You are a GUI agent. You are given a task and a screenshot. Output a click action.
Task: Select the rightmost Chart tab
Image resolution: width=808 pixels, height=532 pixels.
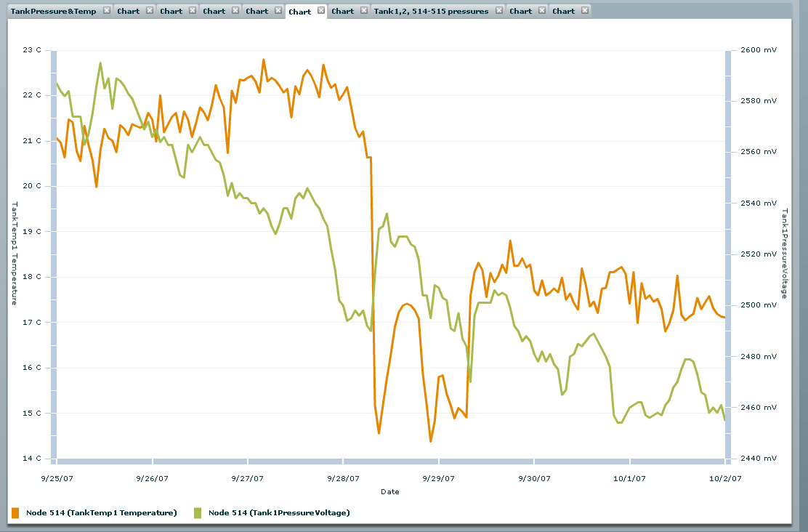click(563, 12)
